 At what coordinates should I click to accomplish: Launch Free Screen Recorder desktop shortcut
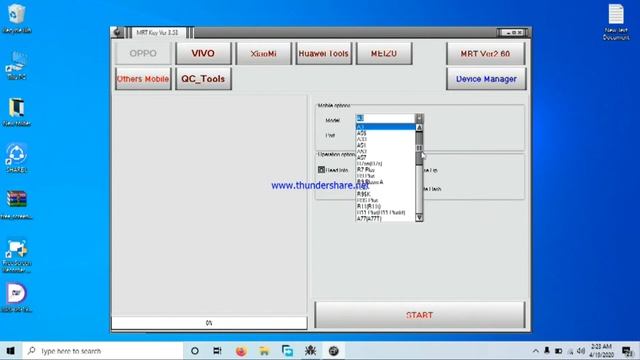pyautogui.click(x=16, y=256)
